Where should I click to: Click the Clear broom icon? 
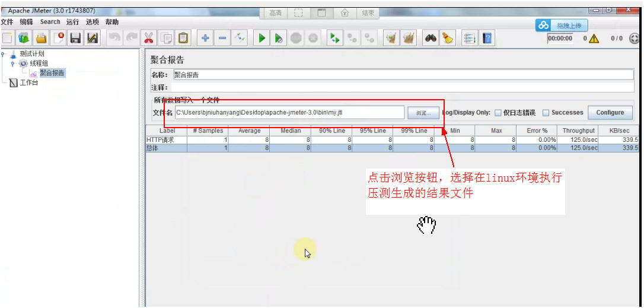pyautogui.click(x=392, y=39)
